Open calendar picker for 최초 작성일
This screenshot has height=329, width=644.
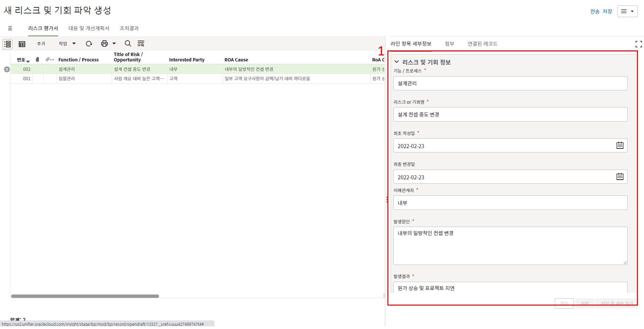click(x=620, y=145)
